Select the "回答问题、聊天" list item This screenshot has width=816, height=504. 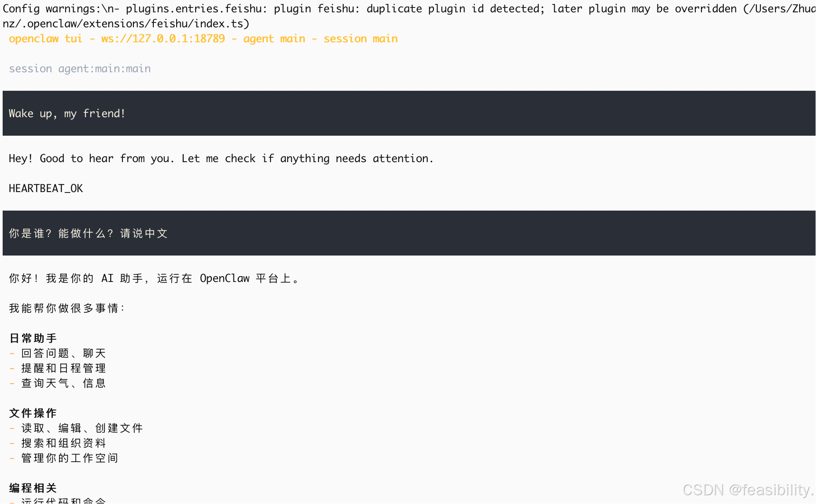pyautogui.click(x=63, y=353)
